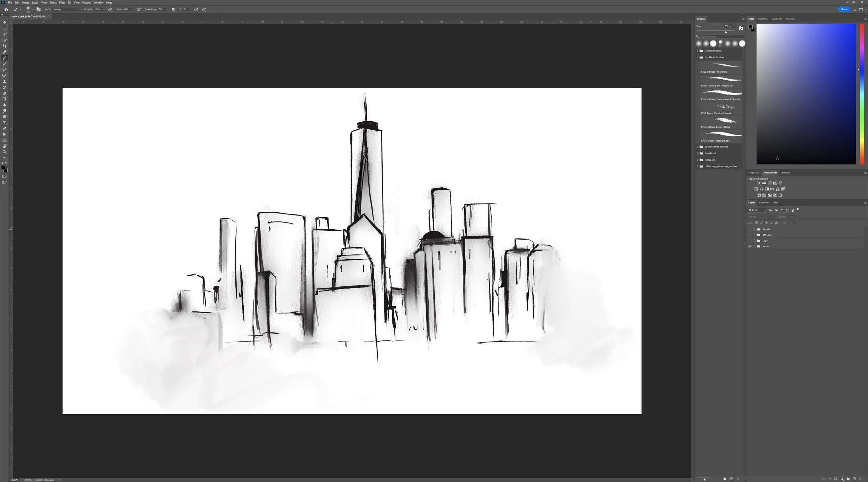Click the Gradient tool icon
Viewport: 868px width, 482px height.
(x=5, y=99)
